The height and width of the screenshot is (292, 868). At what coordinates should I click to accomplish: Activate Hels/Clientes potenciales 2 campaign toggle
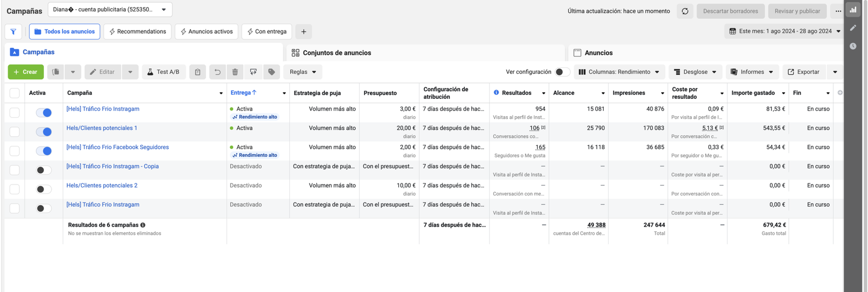44,189
